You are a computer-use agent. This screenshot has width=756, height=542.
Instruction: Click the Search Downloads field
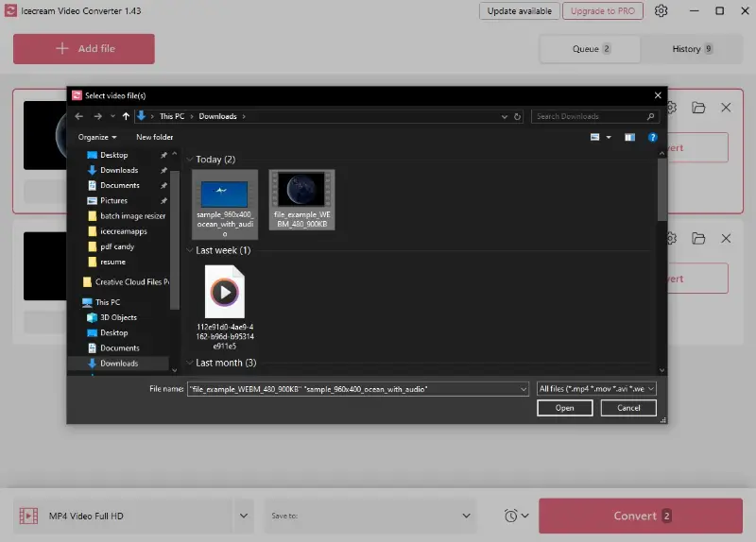(594, 116)
